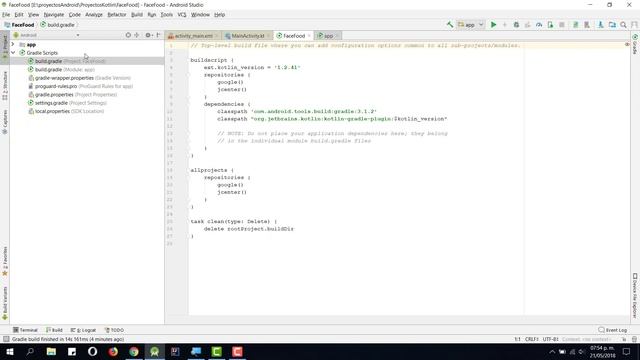Open Firefox from the Windows taskbar

coord(113,351)
